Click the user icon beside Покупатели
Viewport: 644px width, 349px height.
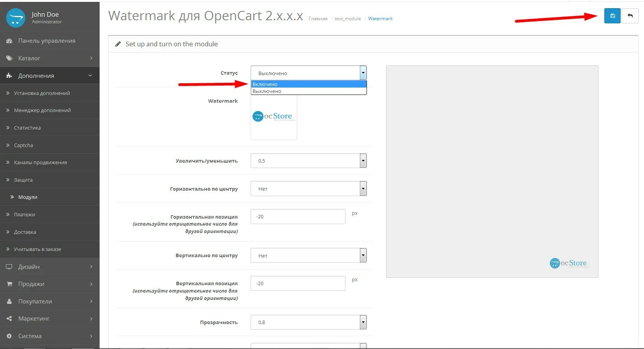click(x=9, y=302)
